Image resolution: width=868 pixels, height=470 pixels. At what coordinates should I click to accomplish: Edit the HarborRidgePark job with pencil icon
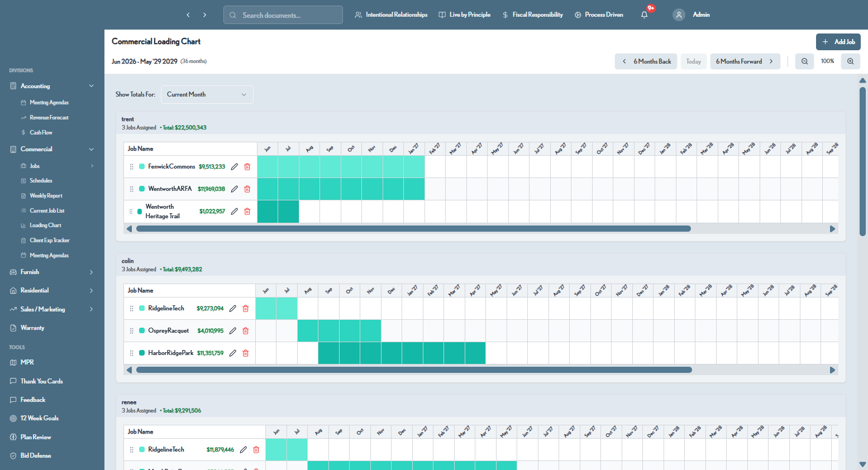click(x=233, y=353)
